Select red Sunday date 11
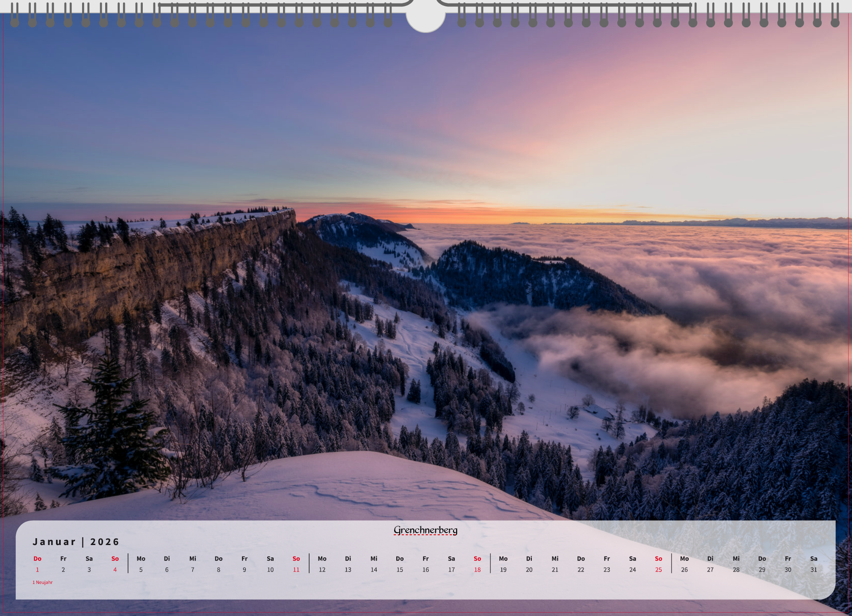The width and height of the screenshot is (852, 616). [x=296, y=570]
